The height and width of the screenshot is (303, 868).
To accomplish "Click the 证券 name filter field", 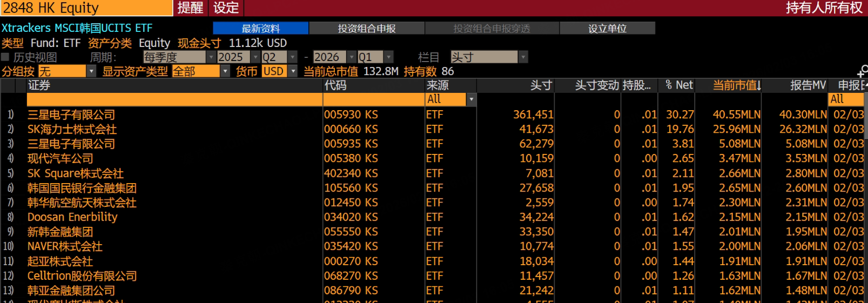I will (x=174, y=99).
